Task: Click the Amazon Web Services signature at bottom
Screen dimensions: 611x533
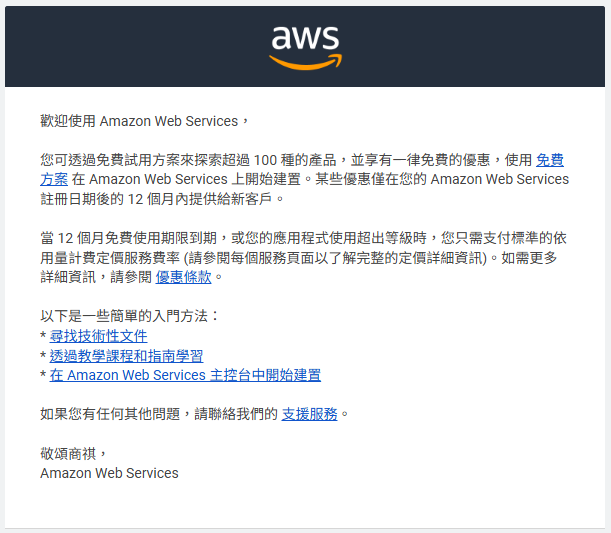Action: pyautogui.click(x=109, y=473)
